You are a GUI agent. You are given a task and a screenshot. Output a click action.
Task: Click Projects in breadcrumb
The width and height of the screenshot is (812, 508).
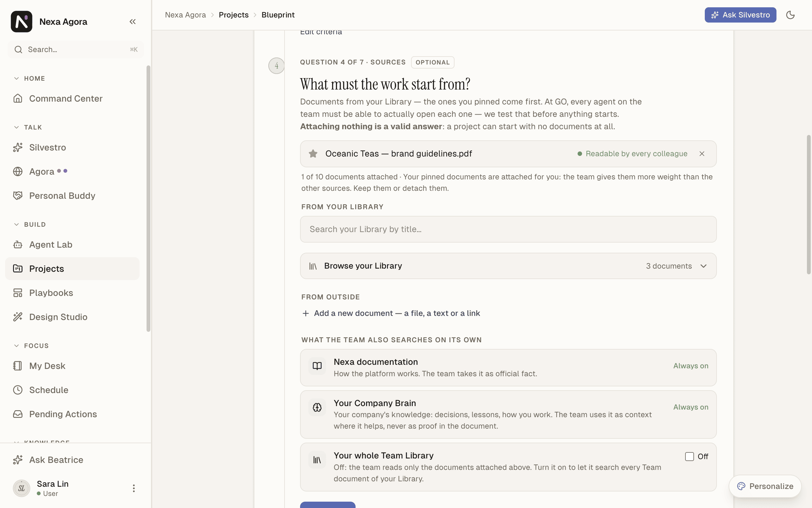click(233, 15)
